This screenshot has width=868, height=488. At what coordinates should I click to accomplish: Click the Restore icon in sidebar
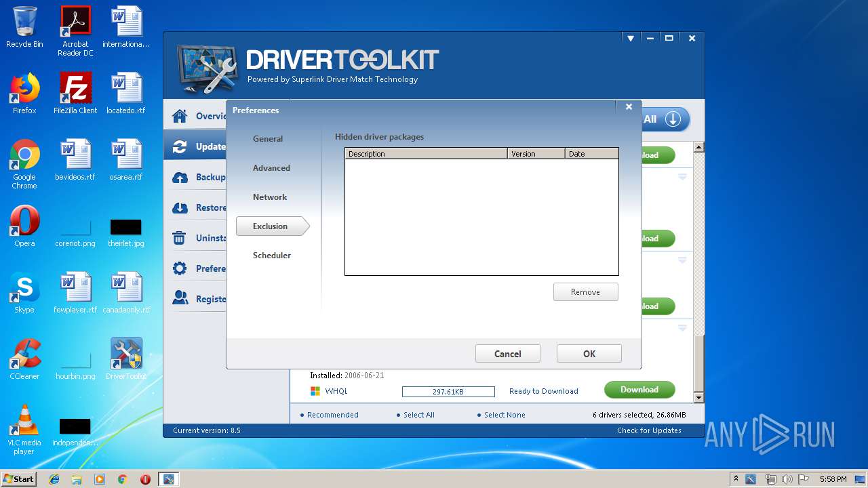180,207
